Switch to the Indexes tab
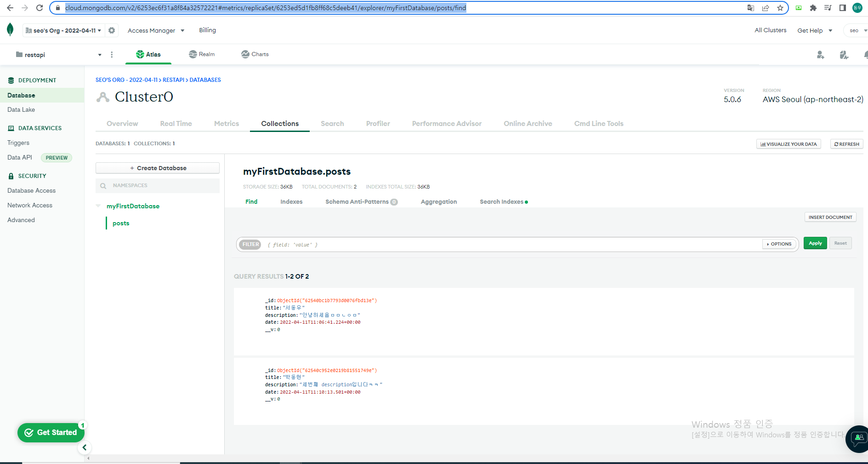Screen dimensions: 868x464 pyautogui.click(x=291, y=201)
